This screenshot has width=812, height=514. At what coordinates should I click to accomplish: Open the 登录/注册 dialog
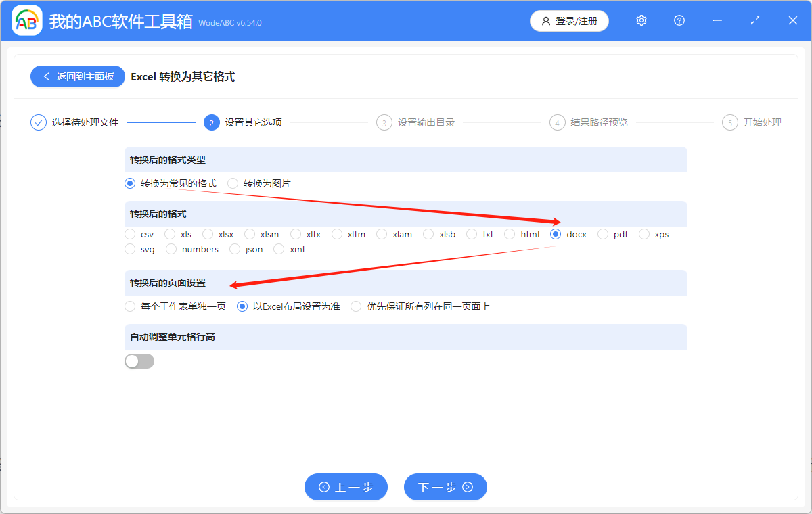[x=569, y=21]
